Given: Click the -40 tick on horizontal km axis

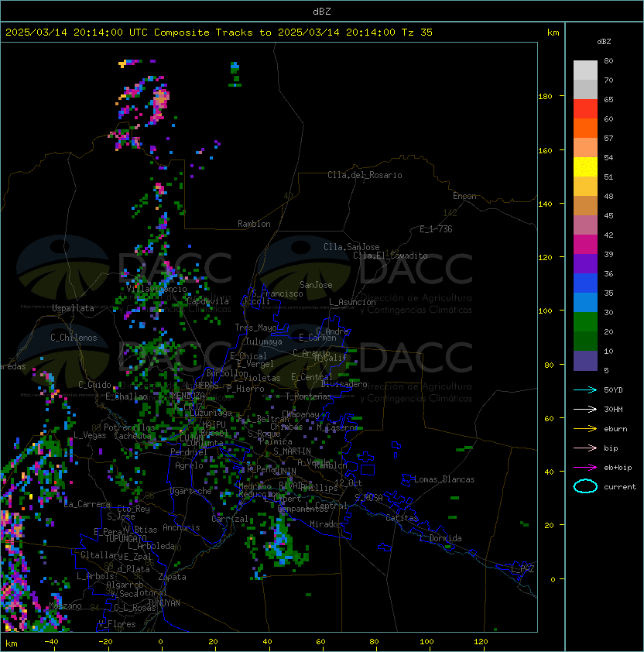Looking at the screenshot, I should coord(51,642).
